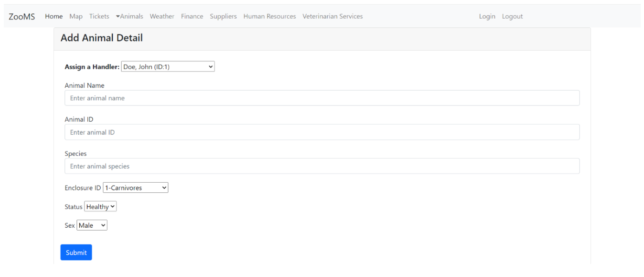Viewport: 644px width, 277px height.
Task: Select the Species input field
Action: (322, 166)
